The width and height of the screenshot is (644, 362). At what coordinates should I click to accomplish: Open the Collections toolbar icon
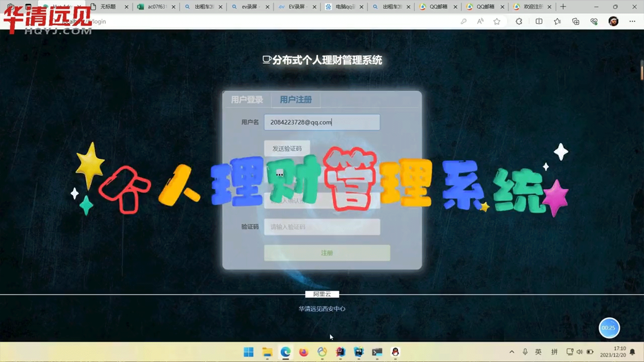click(x=576, y=21)
